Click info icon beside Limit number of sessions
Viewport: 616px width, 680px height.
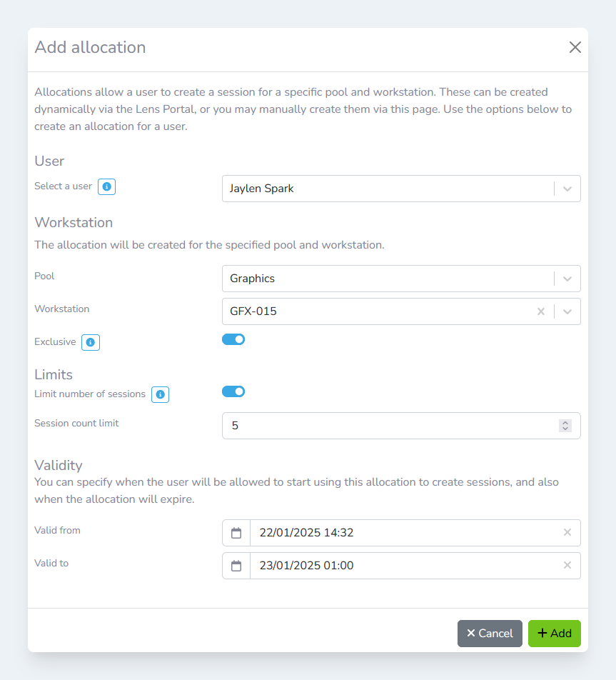(160, 394)
